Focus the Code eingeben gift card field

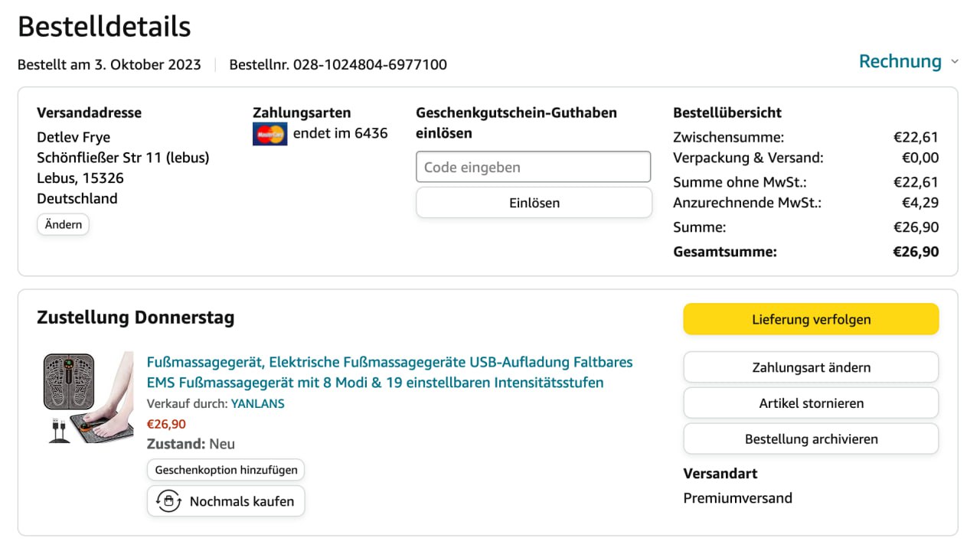point(533,167)
